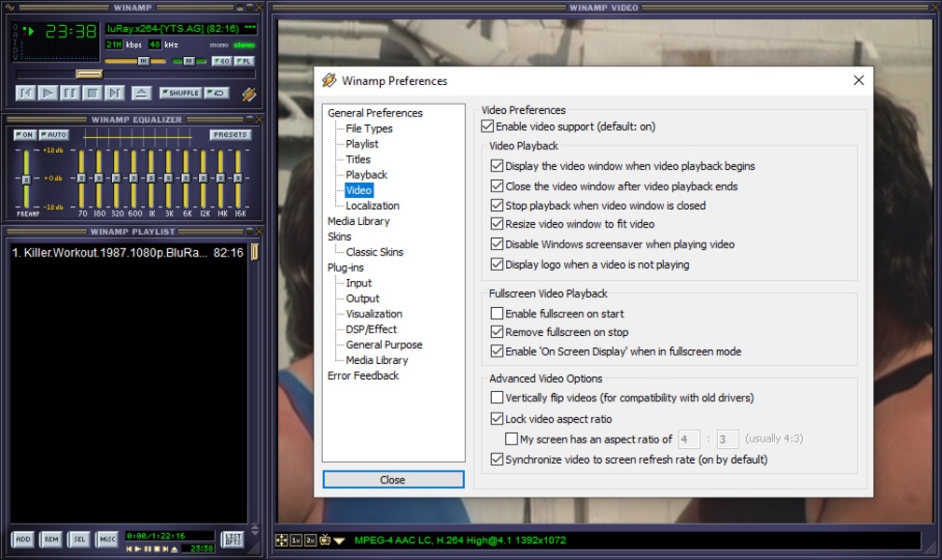Select Playback in the preferences tree
Viewport: 942px width, 560px height.
click(x=366, y=175)
